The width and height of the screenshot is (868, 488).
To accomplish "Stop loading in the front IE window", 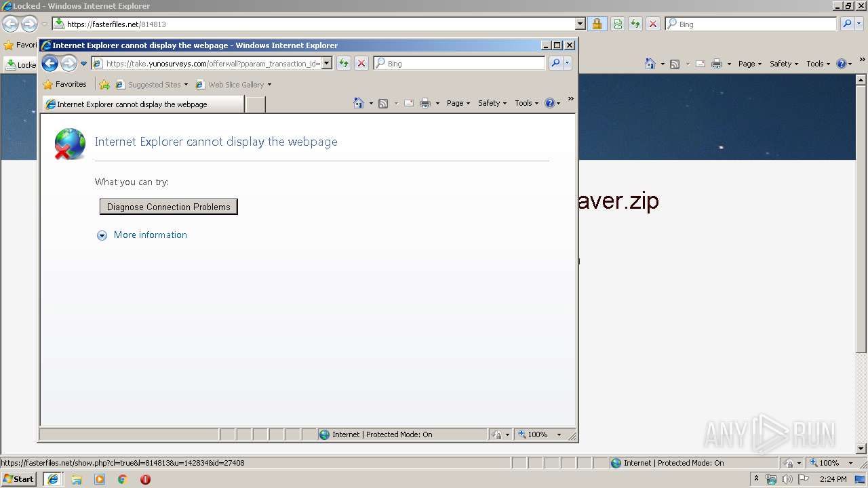I will (361, 64).
